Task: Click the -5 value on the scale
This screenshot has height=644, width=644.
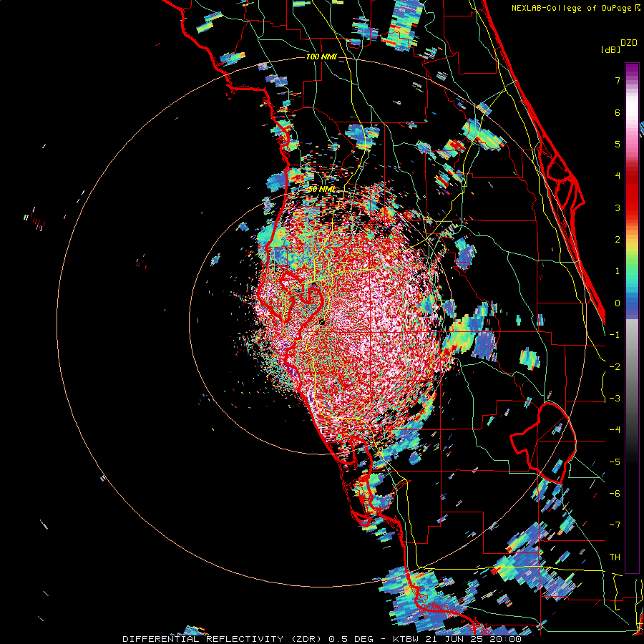Action: [615, 462]
